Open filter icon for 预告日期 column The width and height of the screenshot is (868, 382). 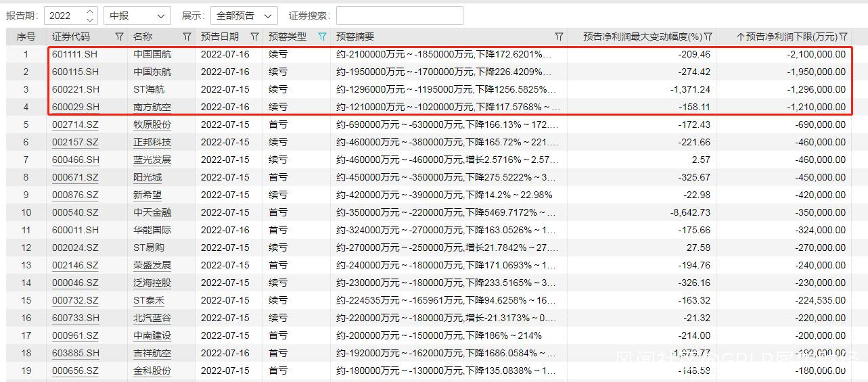[255, 37]
